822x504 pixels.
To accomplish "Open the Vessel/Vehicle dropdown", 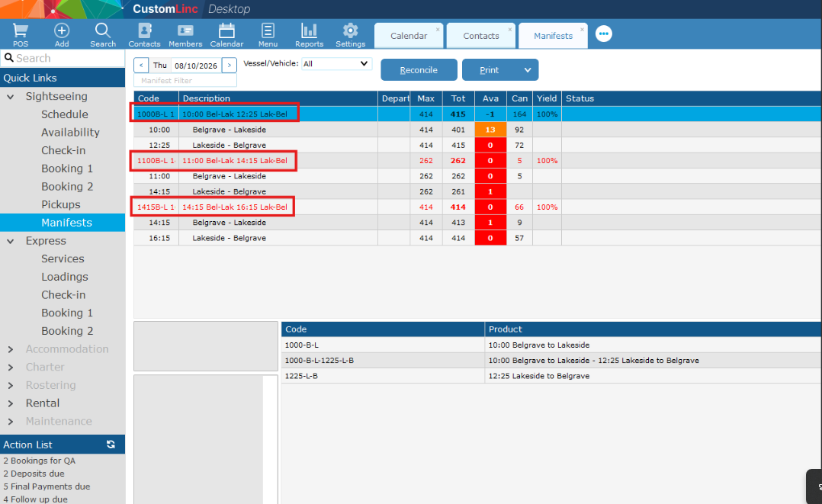I will [x=336, y=63].
